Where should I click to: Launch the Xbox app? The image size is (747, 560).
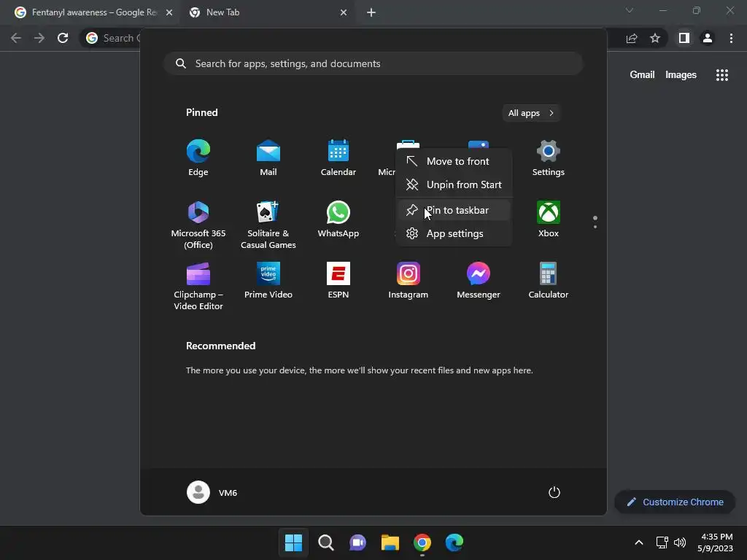549,219
